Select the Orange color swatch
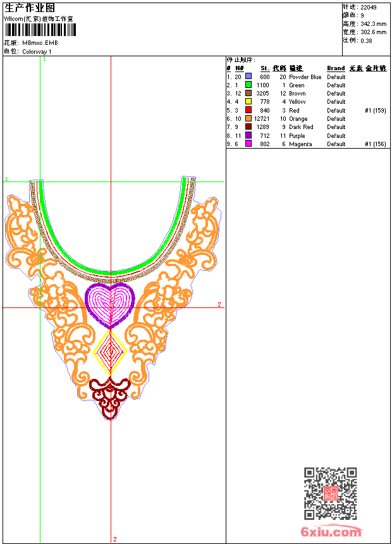Image resolution: width=392 pixels, height=544 pixels. (248, 118)
